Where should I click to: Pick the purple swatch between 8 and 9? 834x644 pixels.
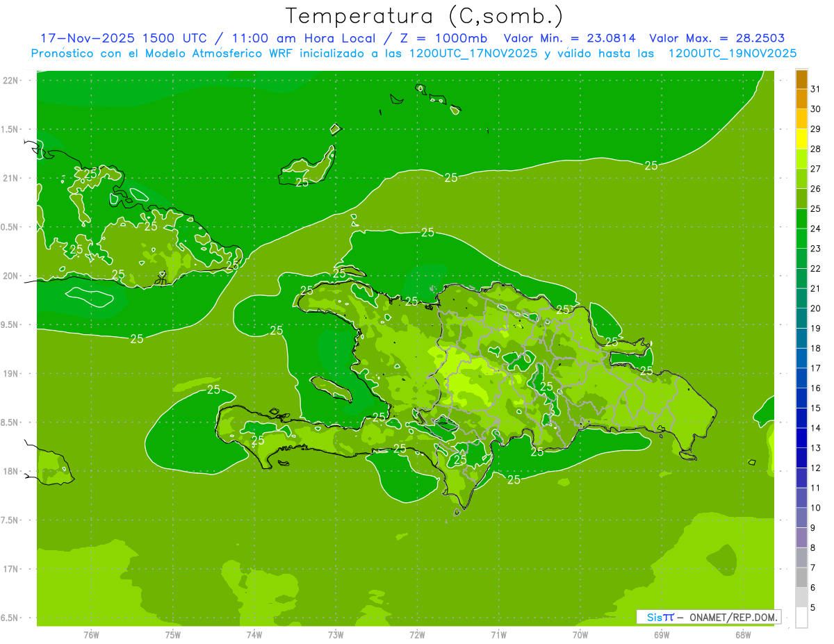tap(801, 538)
